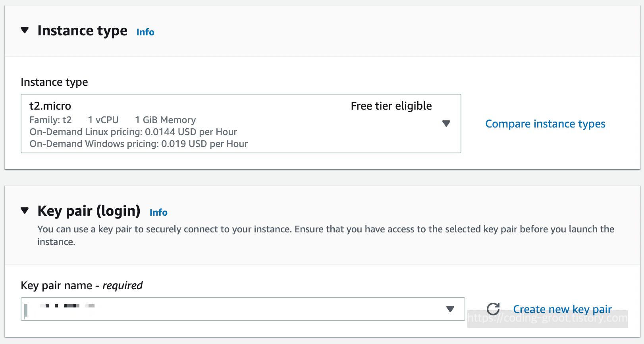Image resolution: width=644 pixels, height=344 pixels.
Task: Open the t2.micro instance type dropdown arrow
Action: [446, 124]
